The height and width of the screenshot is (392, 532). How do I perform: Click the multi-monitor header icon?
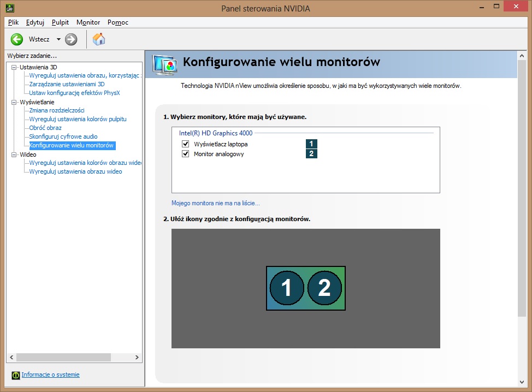tap(164, 65)
